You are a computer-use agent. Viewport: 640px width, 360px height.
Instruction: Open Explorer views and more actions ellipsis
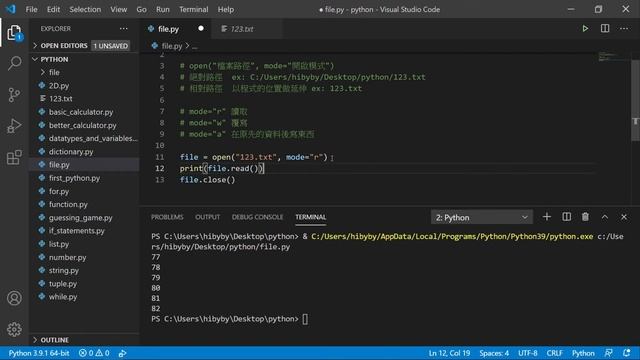click(124, 29)
